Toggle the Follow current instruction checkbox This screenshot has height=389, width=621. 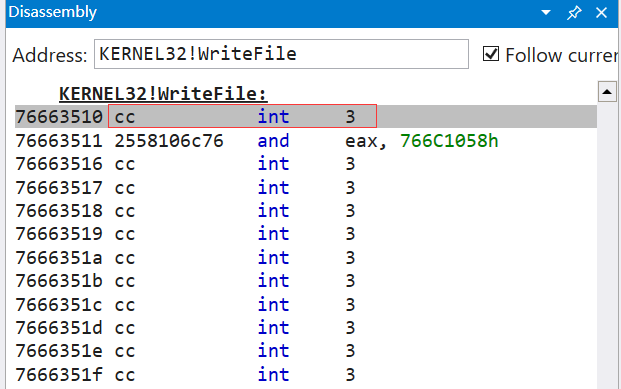coord(491,54)
